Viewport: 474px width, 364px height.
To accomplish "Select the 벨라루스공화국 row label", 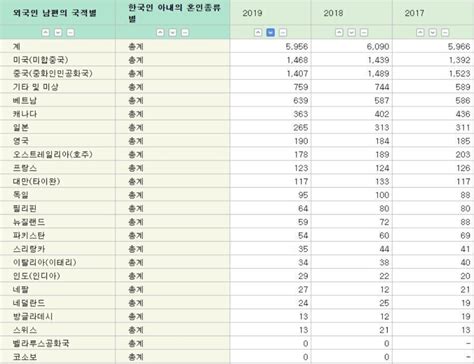I will (41, 343).
